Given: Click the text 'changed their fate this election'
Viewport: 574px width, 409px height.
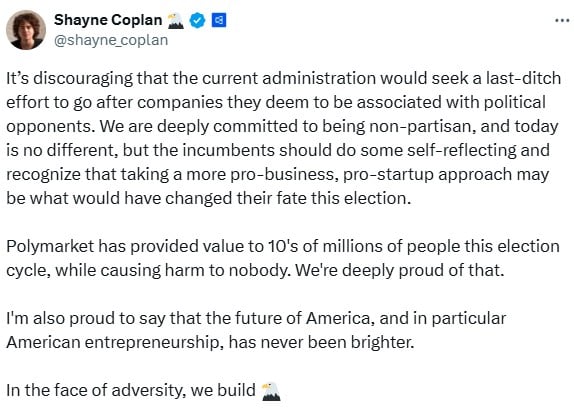Looking at the screenshot, I should [286, 198].
